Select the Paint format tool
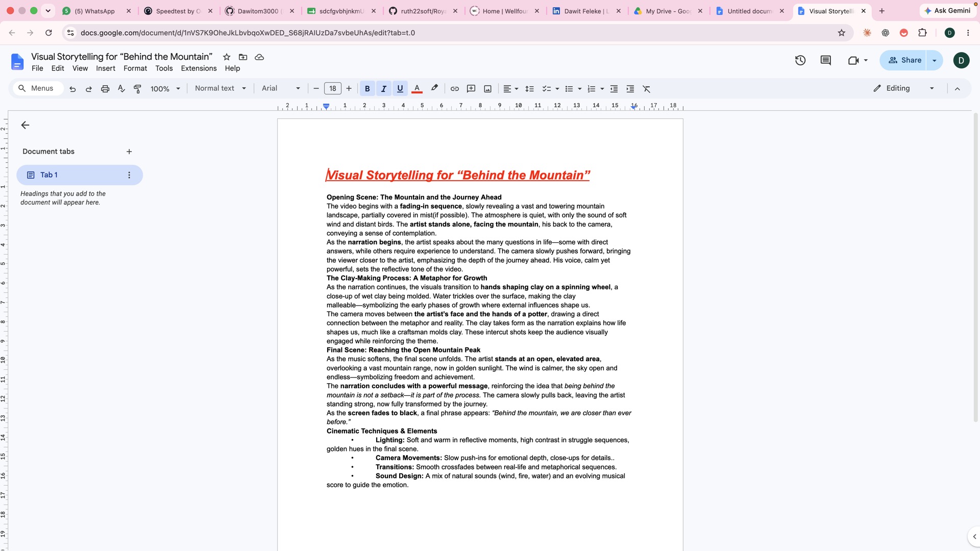Image resolution: width=980 pixels, height=551 pixels. pos(138,89)
